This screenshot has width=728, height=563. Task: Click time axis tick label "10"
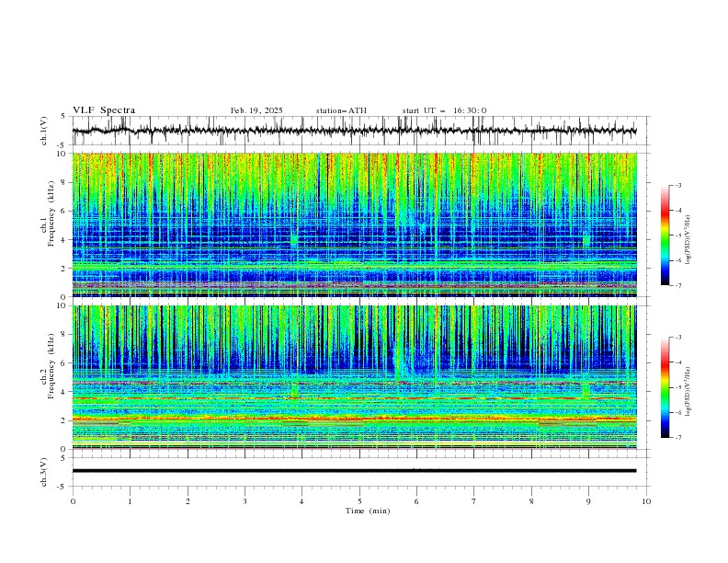pos(646,501)
